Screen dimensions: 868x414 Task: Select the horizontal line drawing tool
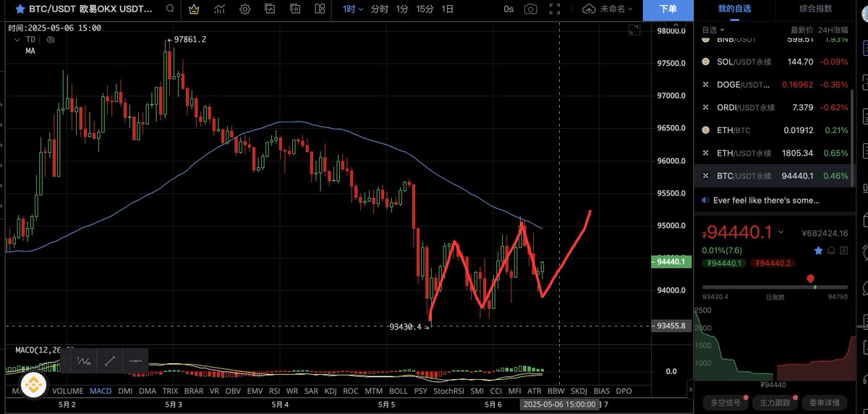click(x=135, y=360)
